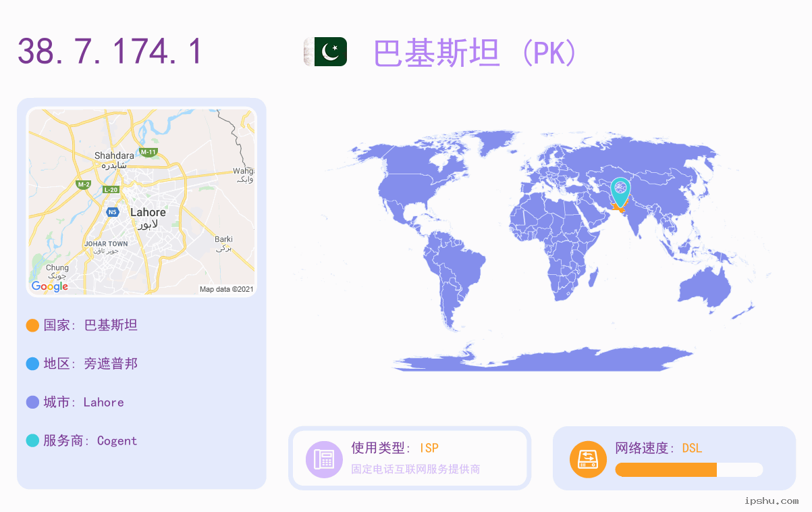Click the Lahore map thumbnail
This screenshot has height=512, width=812.
click(x=142, y=202)
